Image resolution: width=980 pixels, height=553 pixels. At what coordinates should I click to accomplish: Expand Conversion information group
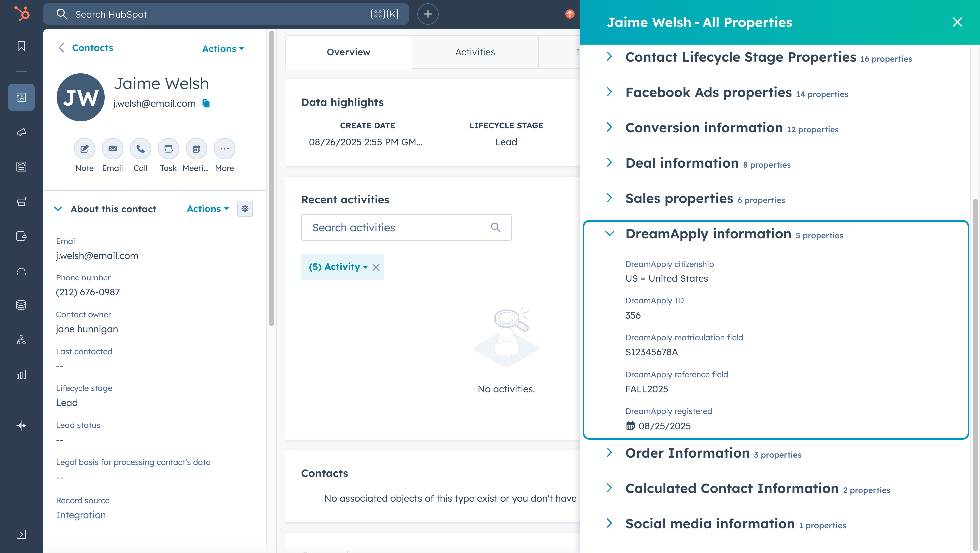pos(609,127)
